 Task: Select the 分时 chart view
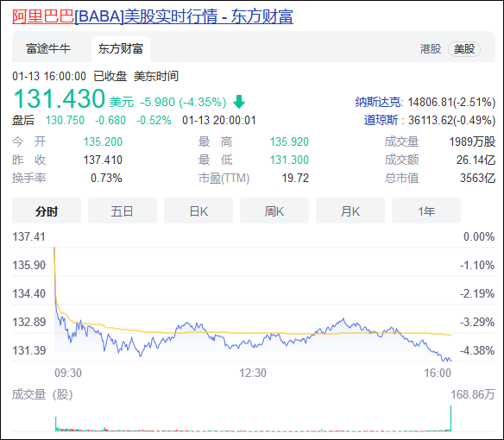[x=47, y=211]
